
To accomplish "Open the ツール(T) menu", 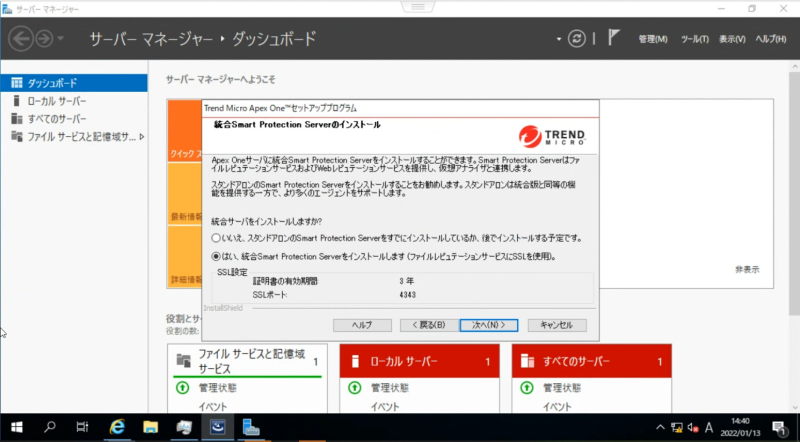I will (694, 39).
